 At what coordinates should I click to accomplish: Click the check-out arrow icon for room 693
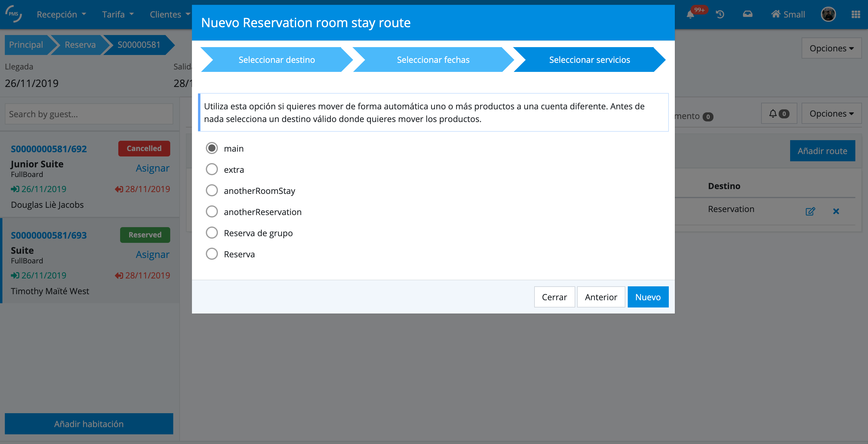[119, 275]
